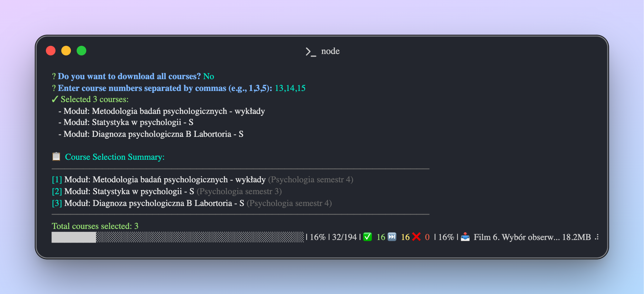Click the 'Total courses selected: 3' line
Image resolution: width=644 pixels, height=294 pixels.
(x=95, y=226)
